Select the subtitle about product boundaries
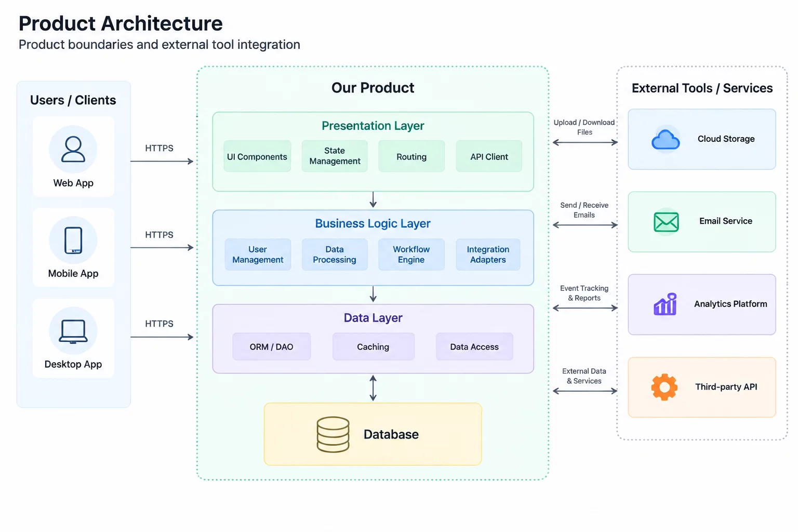This screenshot has width=798, height=532. tap(159, 45)
